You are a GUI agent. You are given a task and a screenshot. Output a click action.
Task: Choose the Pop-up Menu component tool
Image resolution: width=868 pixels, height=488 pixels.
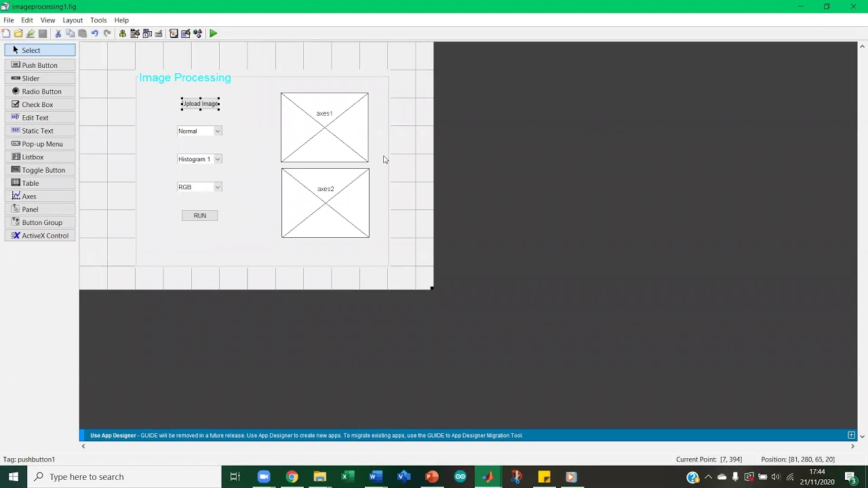click(x=40, y=144)
